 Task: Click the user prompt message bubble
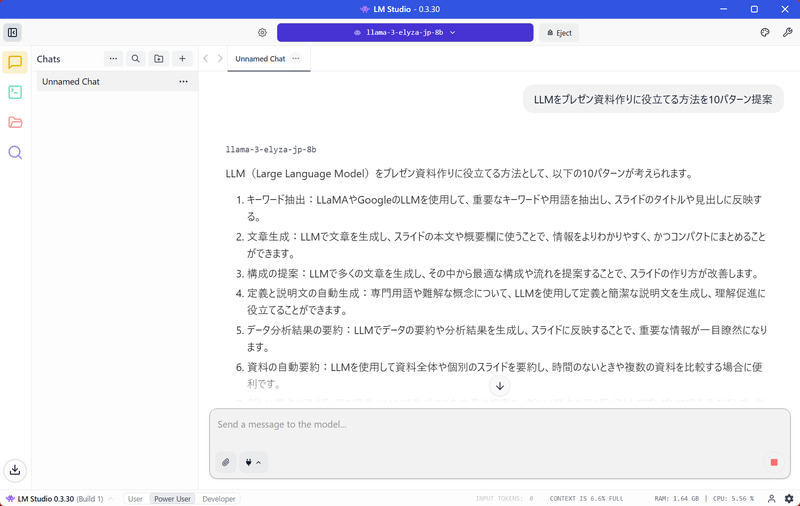[x=653, y=99]
